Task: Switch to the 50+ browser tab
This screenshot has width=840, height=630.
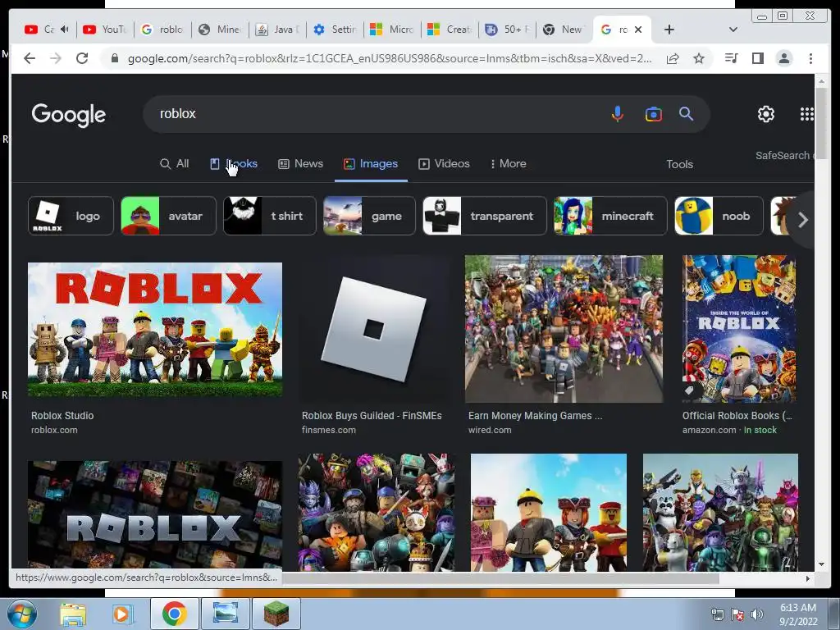Action: tap(507, 30)
